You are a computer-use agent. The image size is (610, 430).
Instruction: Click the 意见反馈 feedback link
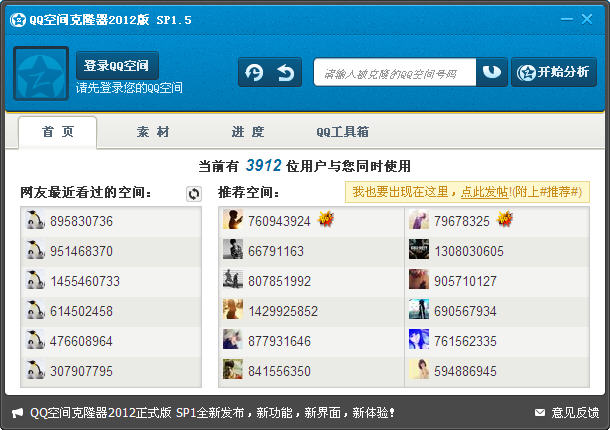575,412
